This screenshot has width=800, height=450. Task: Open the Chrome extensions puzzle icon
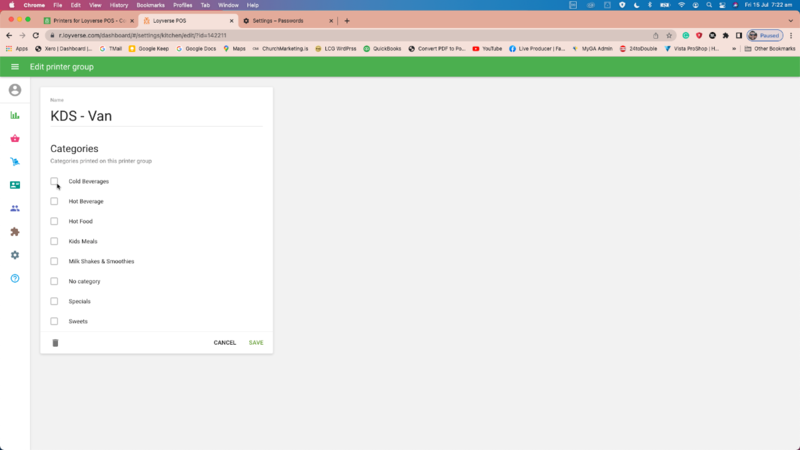pos(726,35)
